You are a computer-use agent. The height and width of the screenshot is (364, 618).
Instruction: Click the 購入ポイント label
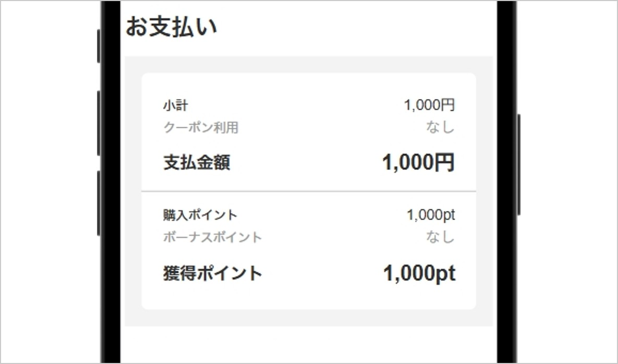[200, 214]
